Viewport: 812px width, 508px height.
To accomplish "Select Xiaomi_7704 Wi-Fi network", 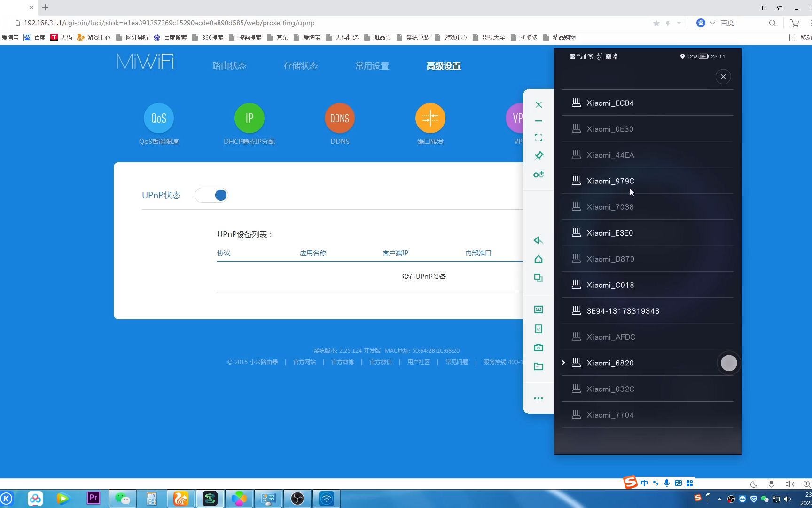I will (648, 415).
